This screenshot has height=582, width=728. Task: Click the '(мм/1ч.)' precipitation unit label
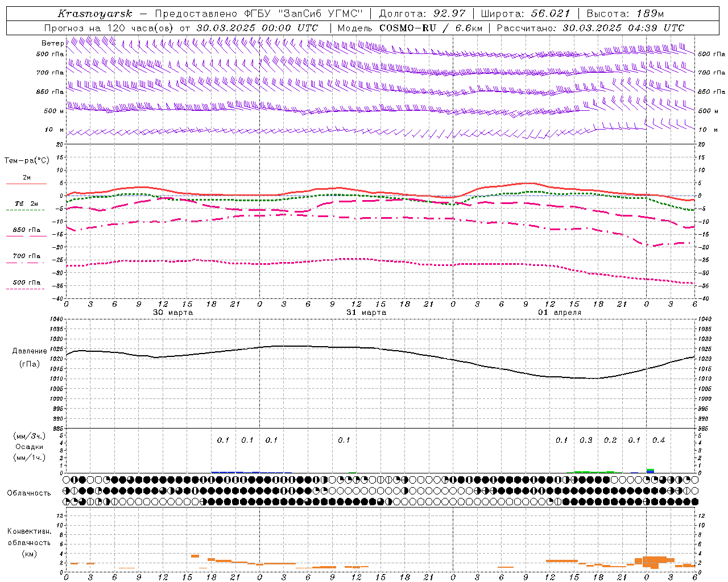click(x=29, y=458)
